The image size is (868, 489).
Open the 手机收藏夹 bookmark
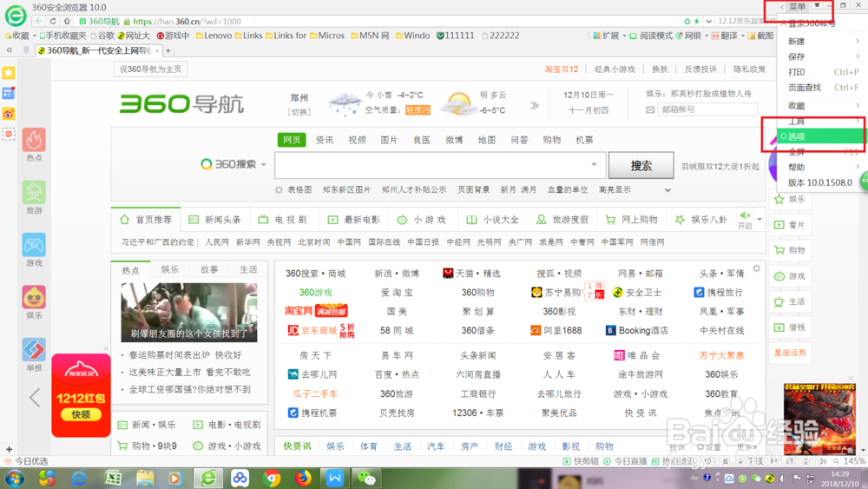tap(62, 36)
